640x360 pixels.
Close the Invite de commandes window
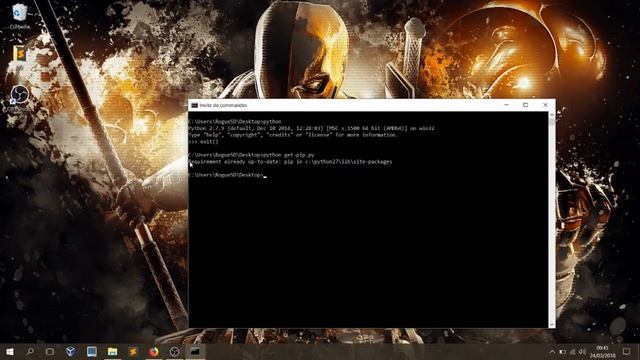coord(545,105)
